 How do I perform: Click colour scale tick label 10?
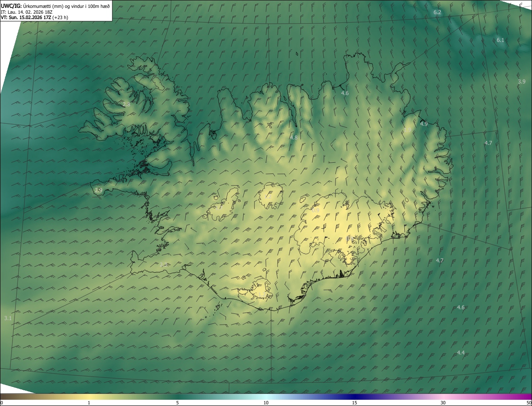266,403
